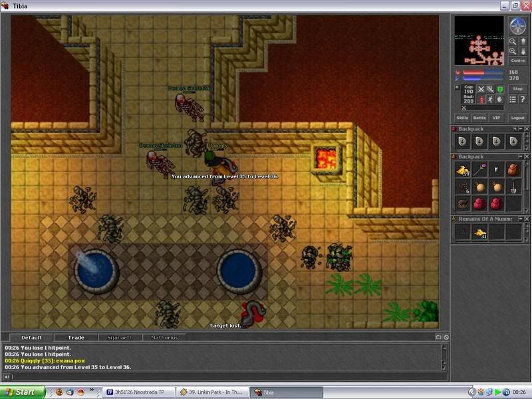532x399 pixels.
Task: Click the Centre button under the minimap
Action: pyautogui.click(x=518, y=61)
